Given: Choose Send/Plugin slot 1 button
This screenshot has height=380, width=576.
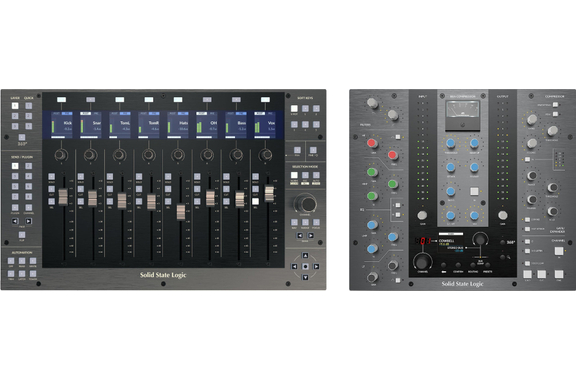Looking at the screenshot, I should pos(15,166).
